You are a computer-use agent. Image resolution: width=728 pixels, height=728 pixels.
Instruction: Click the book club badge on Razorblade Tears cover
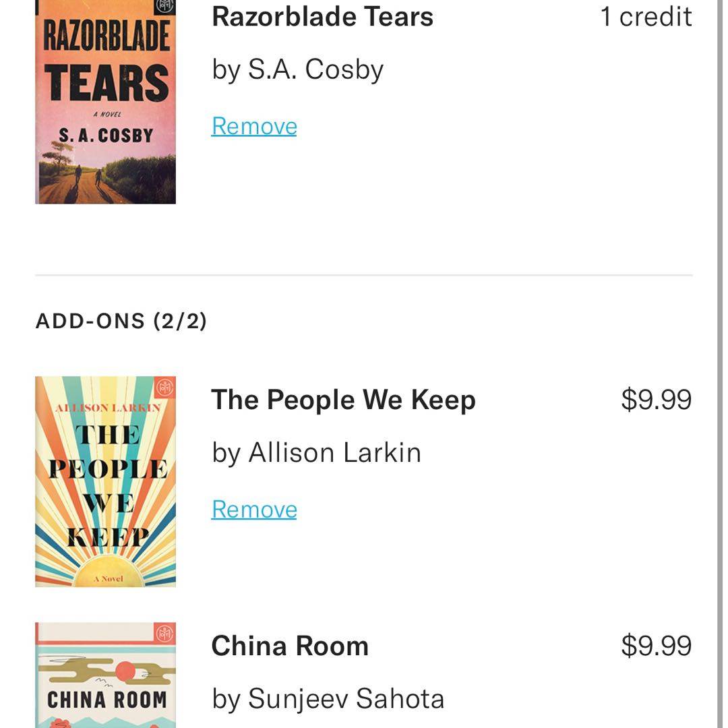click(x=165, y=6)
